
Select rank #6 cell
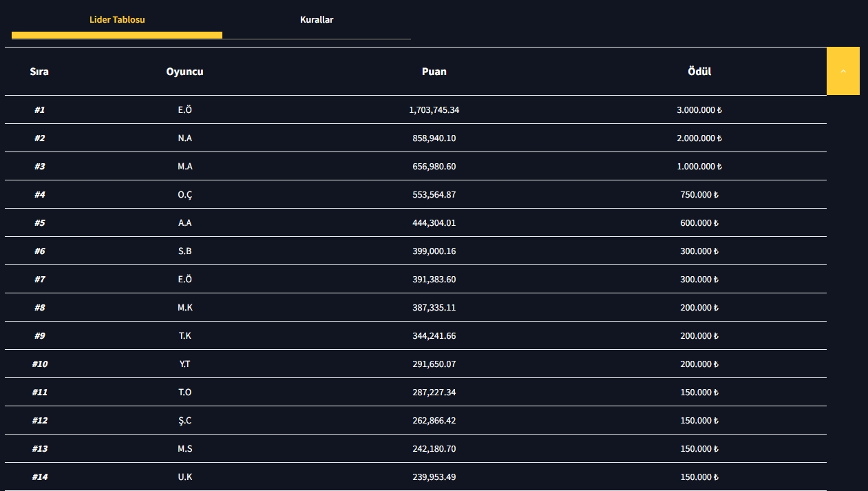39,251
